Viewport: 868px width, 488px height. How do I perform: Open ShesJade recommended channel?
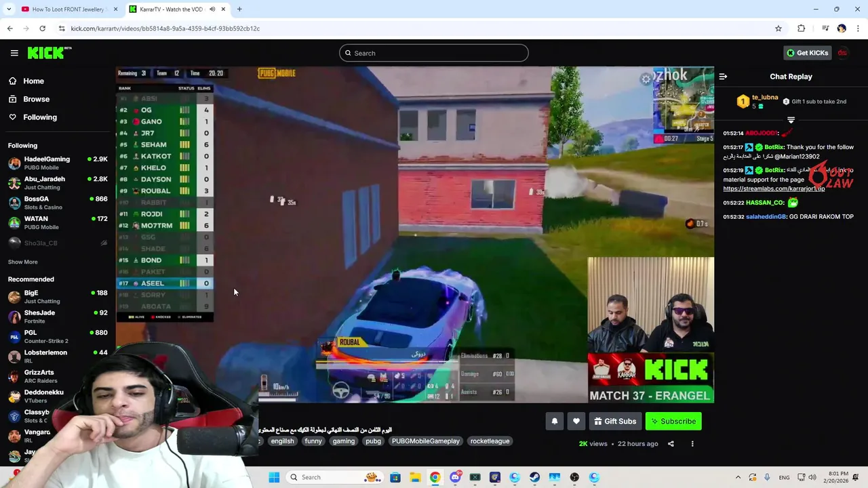58,317
